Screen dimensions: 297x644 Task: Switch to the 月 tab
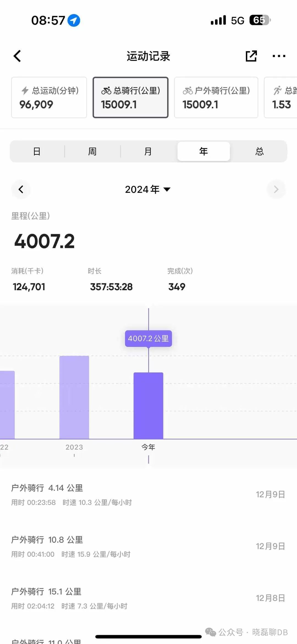[x=148, y=151]
